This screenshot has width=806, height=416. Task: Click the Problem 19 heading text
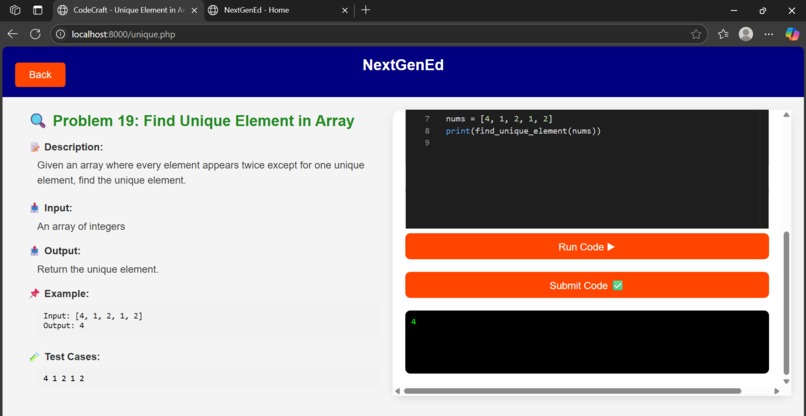tap(203, 121)
